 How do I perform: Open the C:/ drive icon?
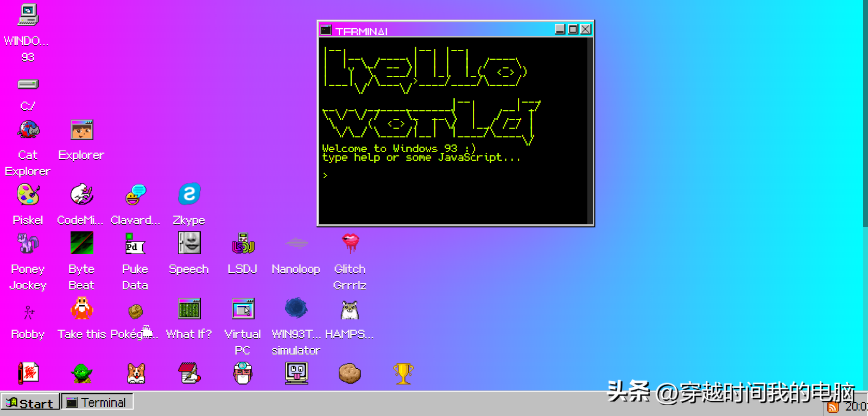tap(28, 84)
